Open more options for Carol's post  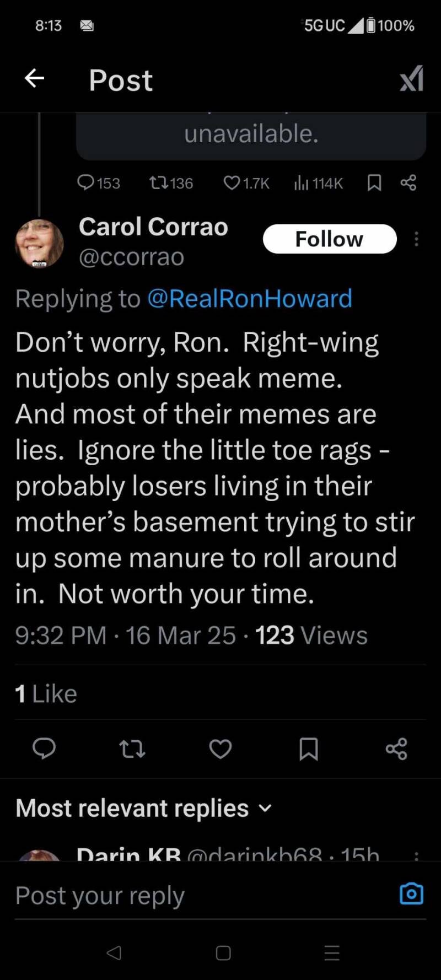click(416, 239)
